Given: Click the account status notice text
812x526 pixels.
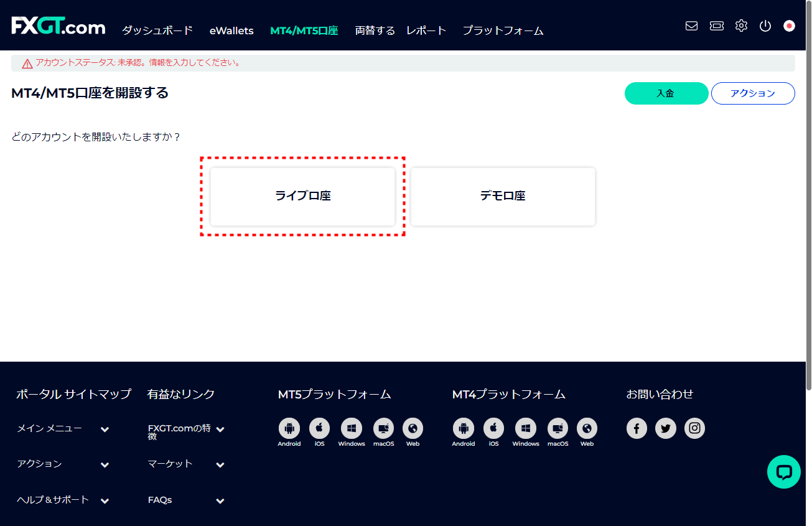Looking at the screenshot, I should click(138, 63).
